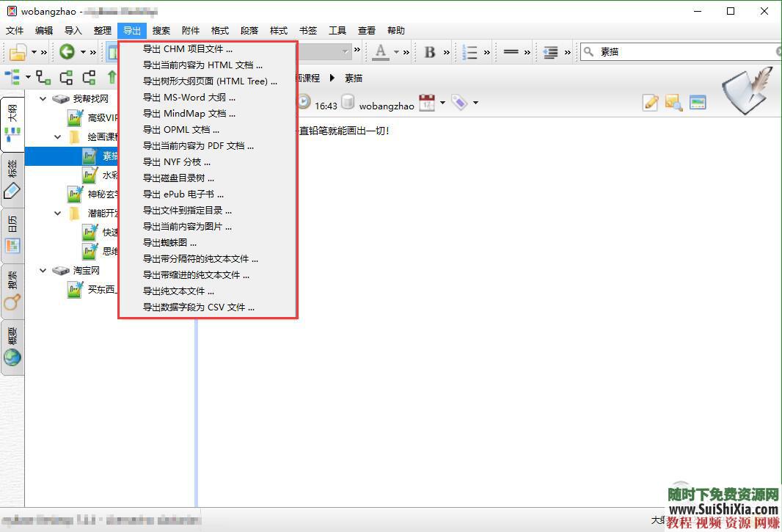
Task: Open dropdown arrow next to calendar icon
Action: point(443,103)
